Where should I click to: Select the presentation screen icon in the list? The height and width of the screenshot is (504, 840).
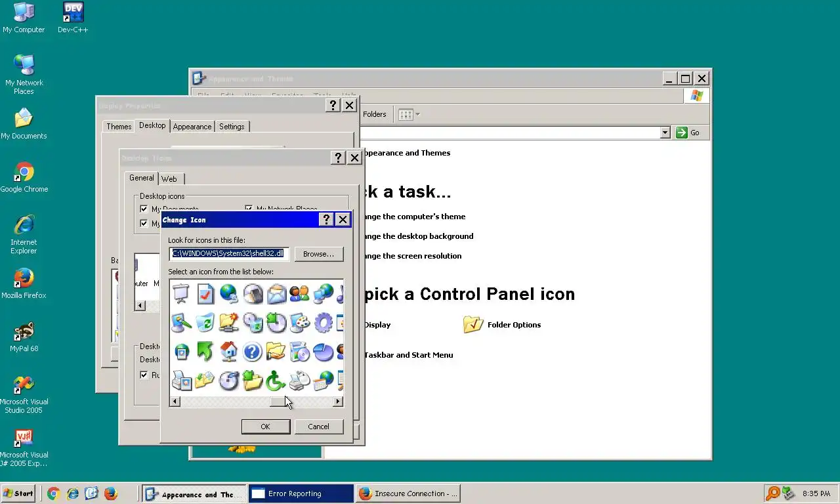[x=181, y=293]
